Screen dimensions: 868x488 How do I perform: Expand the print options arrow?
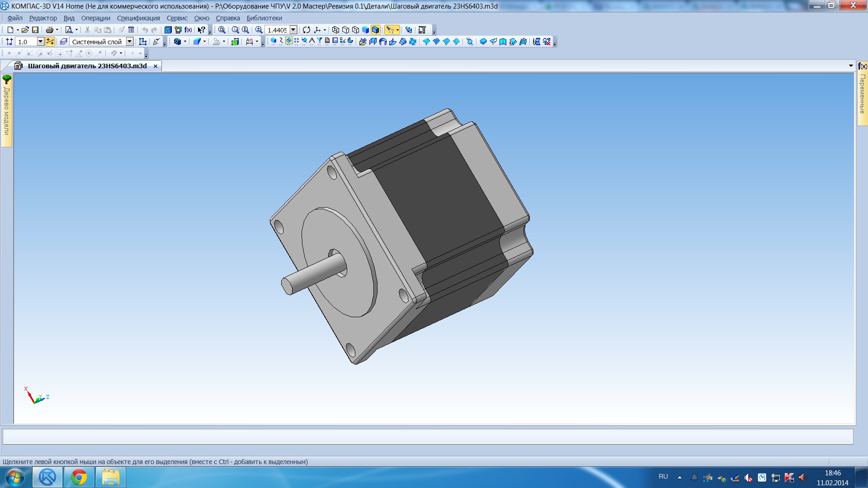coord(57,30)
